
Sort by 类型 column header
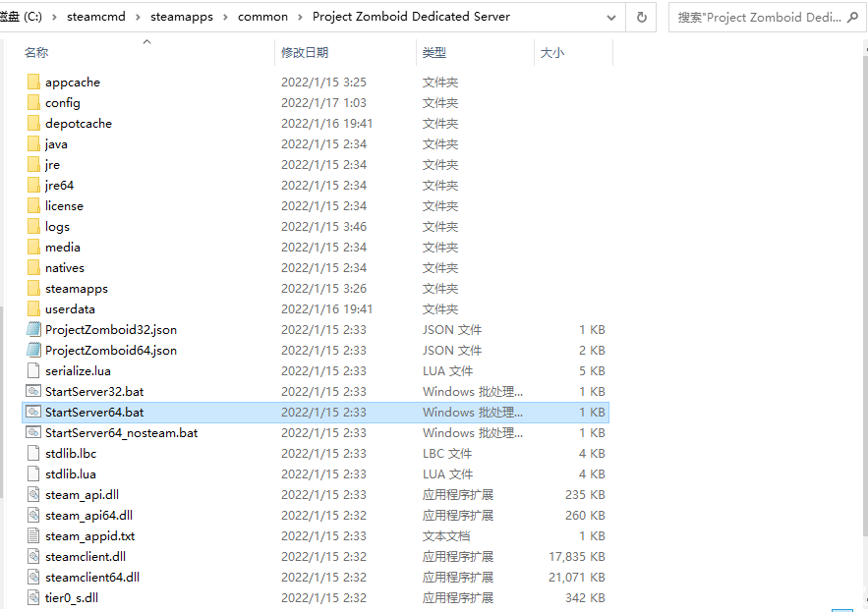(x=434, y=53)
